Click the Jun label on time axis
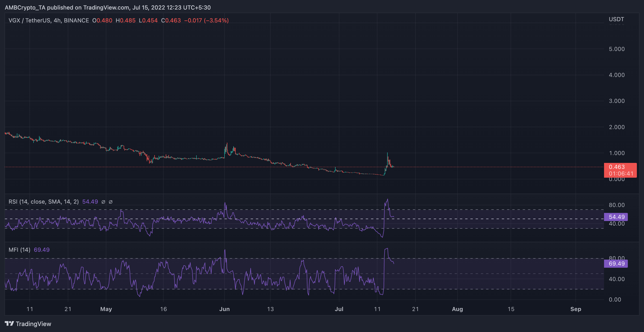 [224, 309]
